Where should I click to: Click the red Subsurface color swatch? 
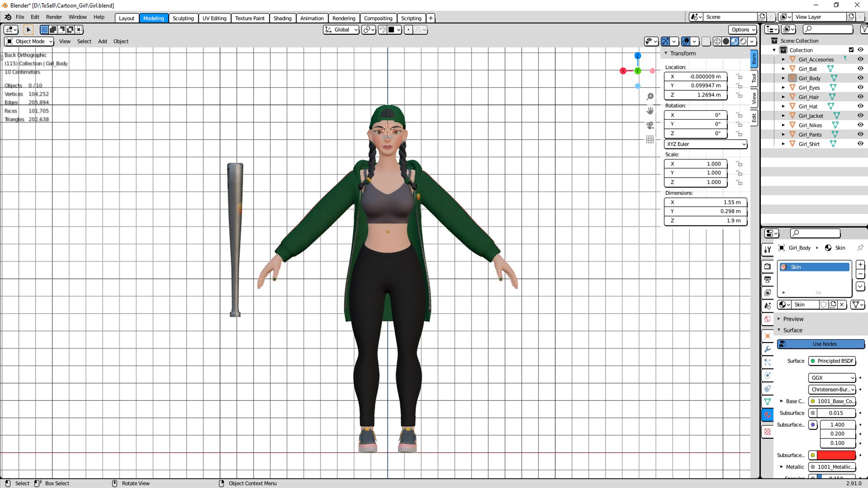835,455
